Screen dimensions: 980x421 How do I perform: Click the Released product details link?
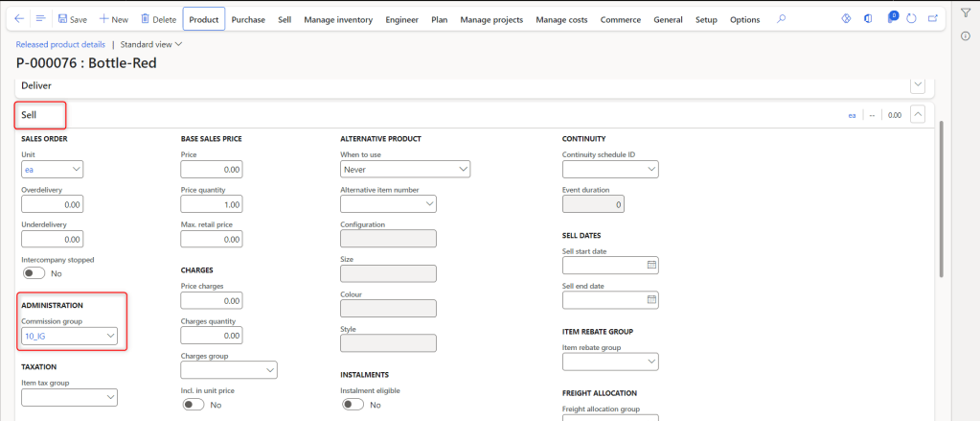coord(60,44)
